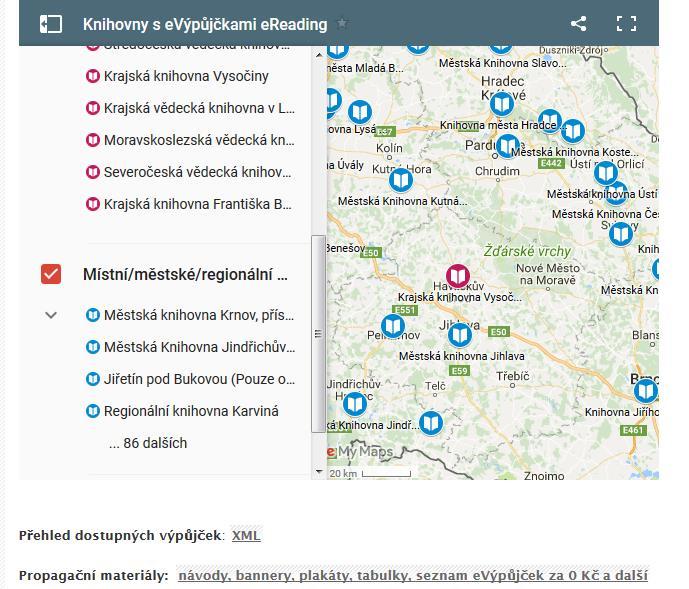Viewport: 689px width, 589px height.
Task: Click legend scrollbar down arrow
Action: pyautogui.click(x=319, y=472)
